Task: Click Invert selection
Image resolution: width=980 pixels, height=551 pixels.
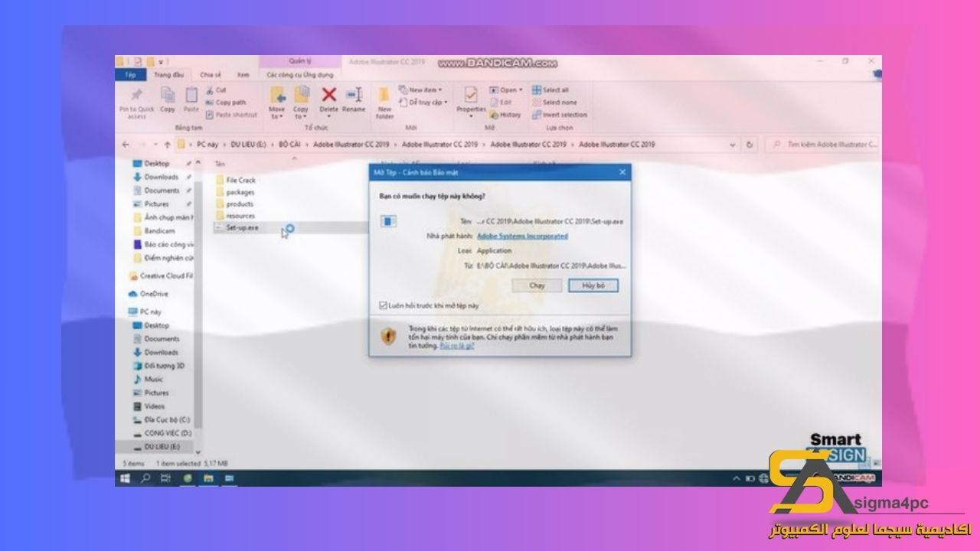Action: 560,115
